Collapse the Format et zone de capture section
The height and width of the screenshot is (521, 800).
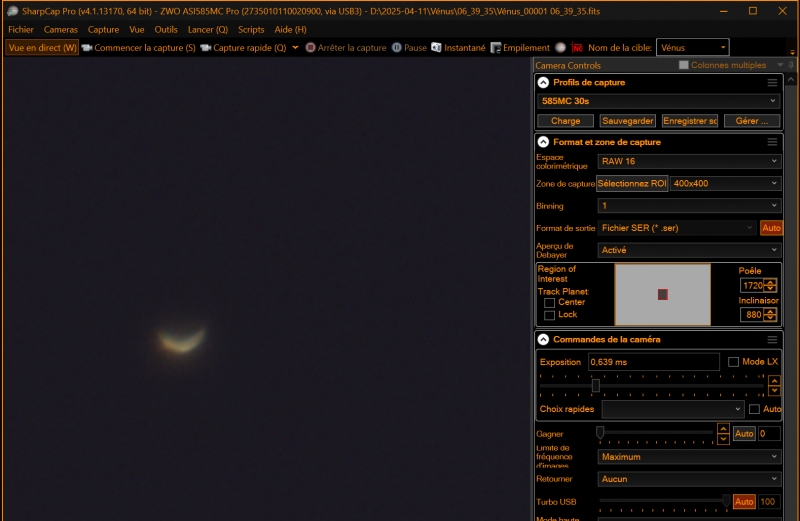click(543, 142)
